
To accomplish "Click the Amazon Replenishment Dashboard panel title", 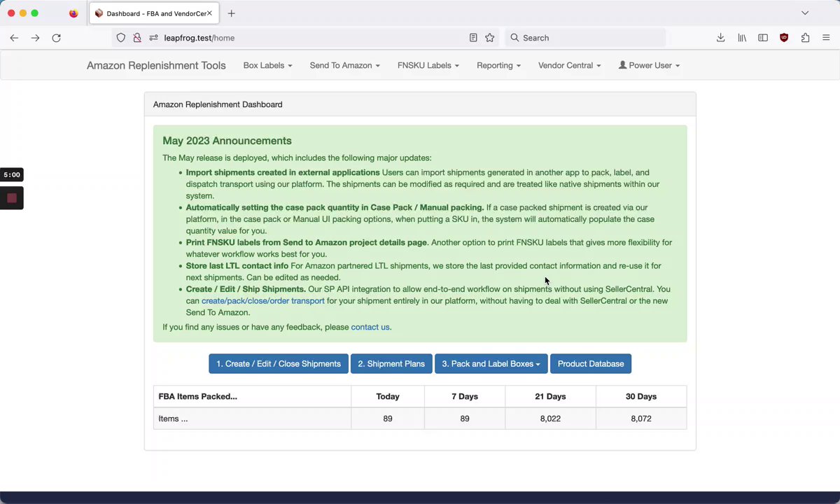I will click(218, 104).
